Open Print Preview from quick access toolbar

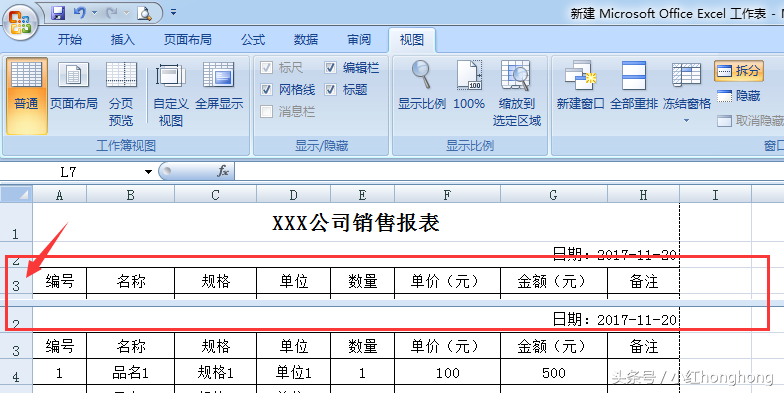coord(144,13)
